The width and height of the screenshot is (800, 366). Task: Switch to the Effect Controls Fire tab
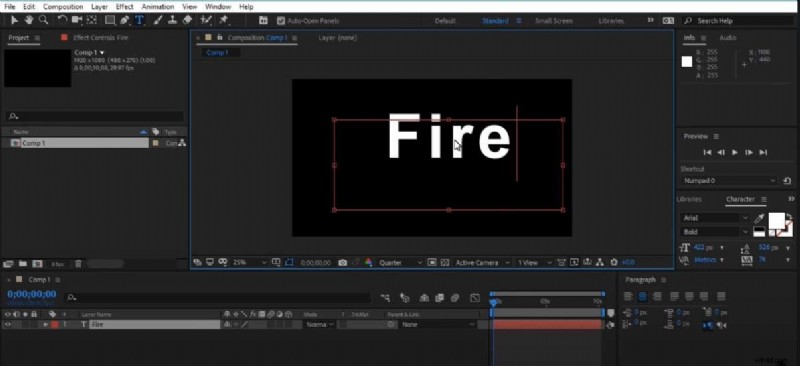(x=101, y=38)
